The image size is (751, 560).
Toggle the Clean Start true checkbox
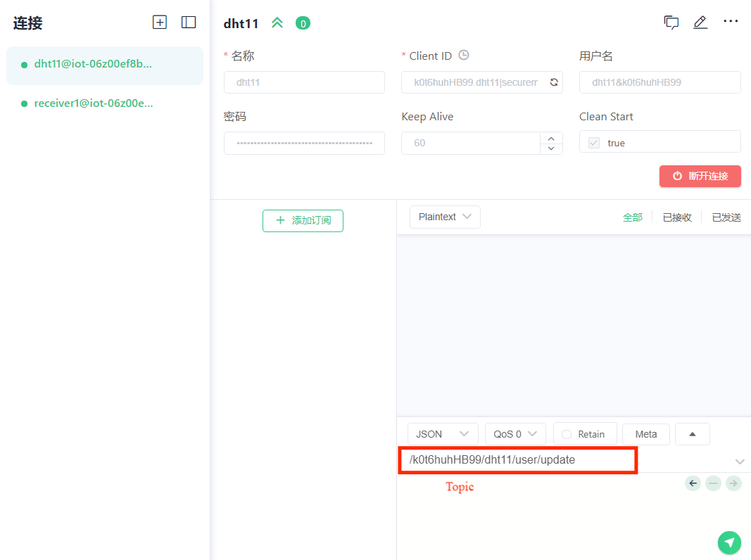tap(594, 143)
